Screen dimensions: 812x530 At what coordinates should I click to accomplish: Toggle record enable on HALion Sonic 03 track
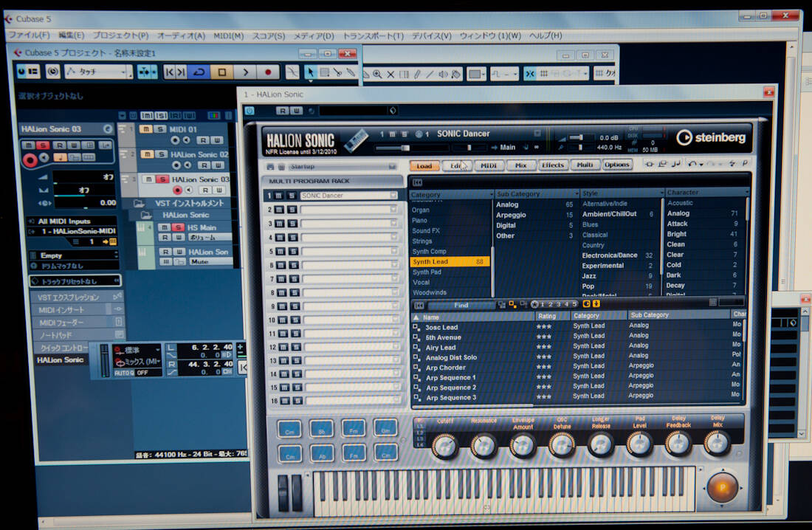point(177,190)
